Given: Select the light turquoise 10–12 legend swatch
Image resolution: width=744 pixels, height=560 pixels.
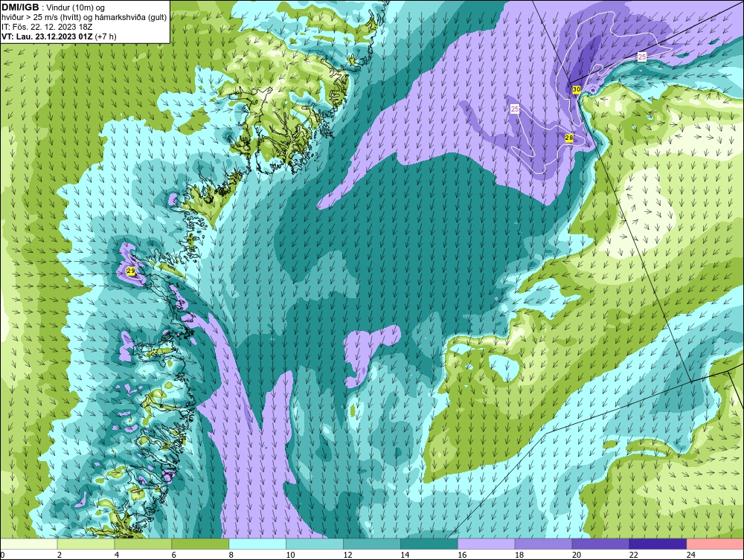Looking at the screenshot, I should click(x=315, y=544).
